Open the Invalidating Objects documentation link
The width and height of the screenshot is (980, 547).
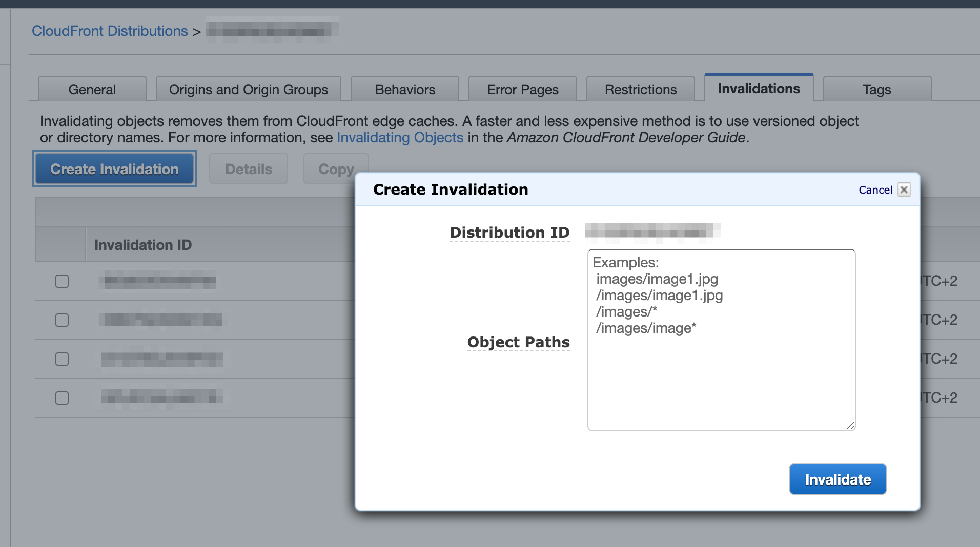tap(400, 137)
